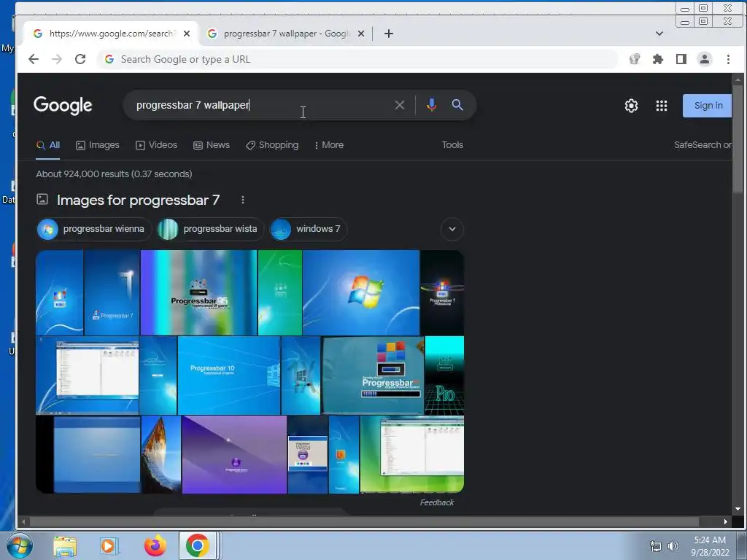Click the scroll down arrow on the vertical scrollbar
The image size is (747, 560).
[738, 508]
